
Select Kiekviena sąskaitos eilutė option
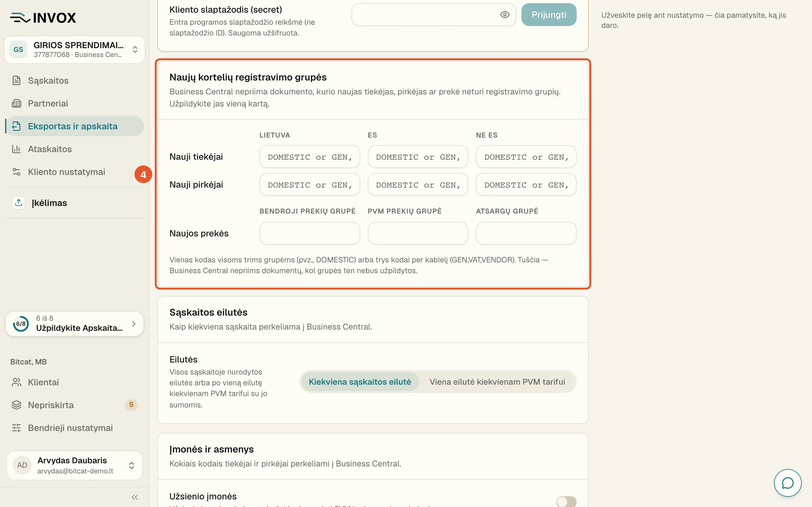click(x=360, y=382)
